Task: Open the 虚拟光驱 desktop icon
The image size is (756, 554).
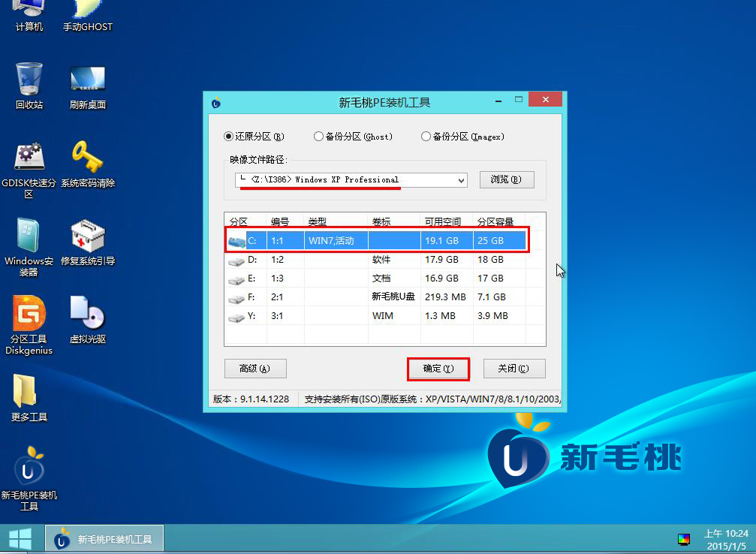Action: click(88, 320)
